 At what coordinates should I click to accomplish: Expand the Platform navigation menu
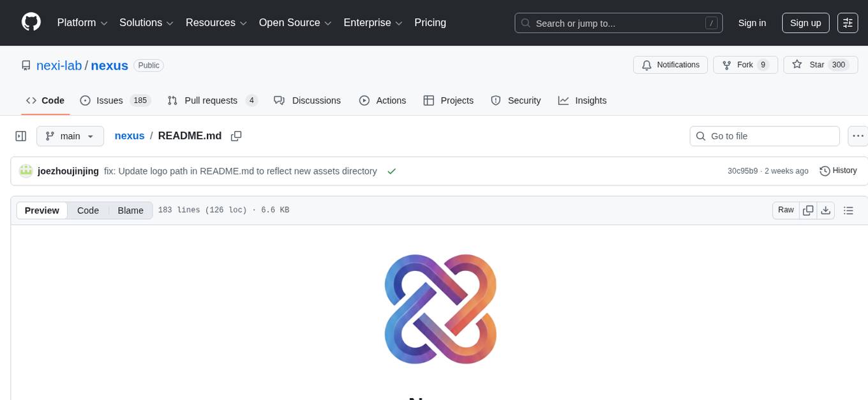(x=82, y=23)
